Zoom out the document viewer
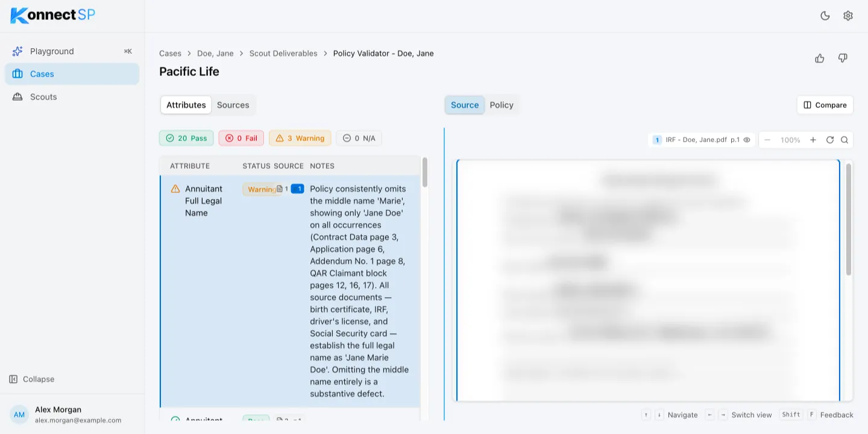Screen dimensions: 868x434 [x=767, y=140]
